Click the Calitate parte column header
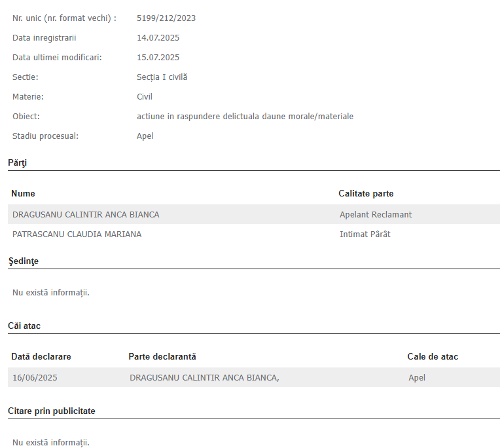The image size is (500, 448). coord(366,193)
